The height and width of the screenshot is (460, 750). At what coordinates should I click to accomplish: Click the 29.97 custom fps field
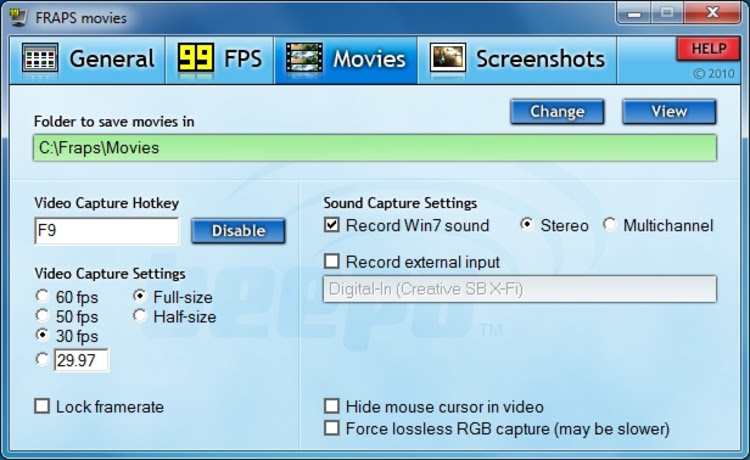pos(81,360)
